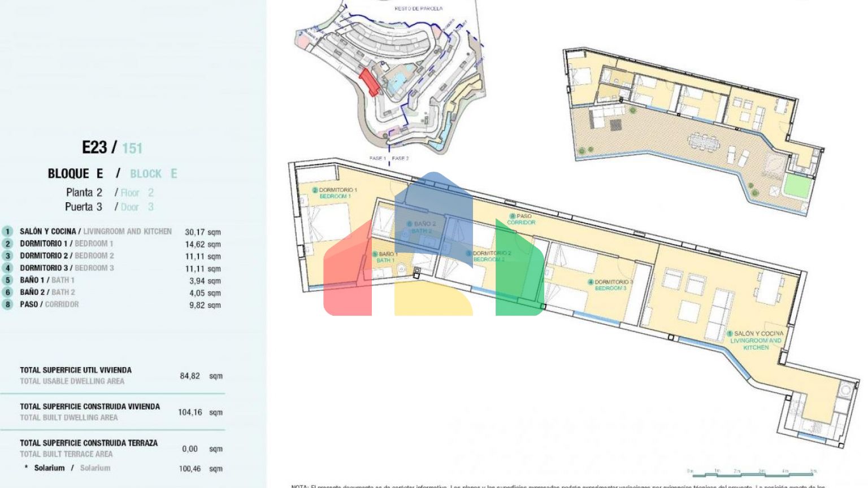Click 'BAÑO 2 / BATH 2' in the legend list
The image size is (868, 488).
click(47, 293)
